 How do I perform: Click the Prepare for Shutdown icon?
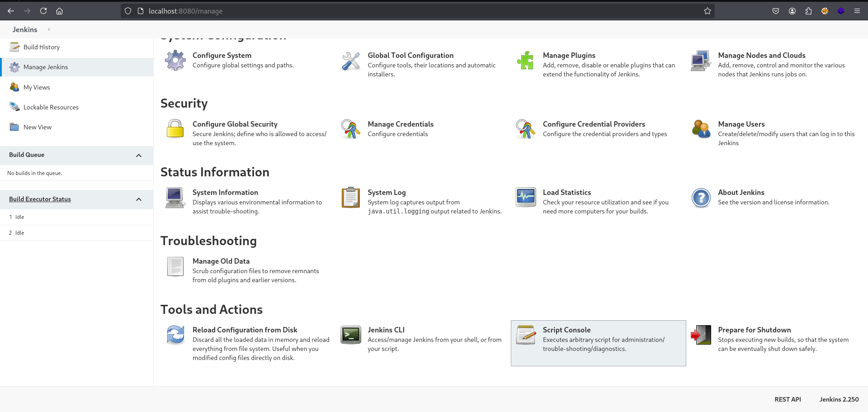point(701,335)
